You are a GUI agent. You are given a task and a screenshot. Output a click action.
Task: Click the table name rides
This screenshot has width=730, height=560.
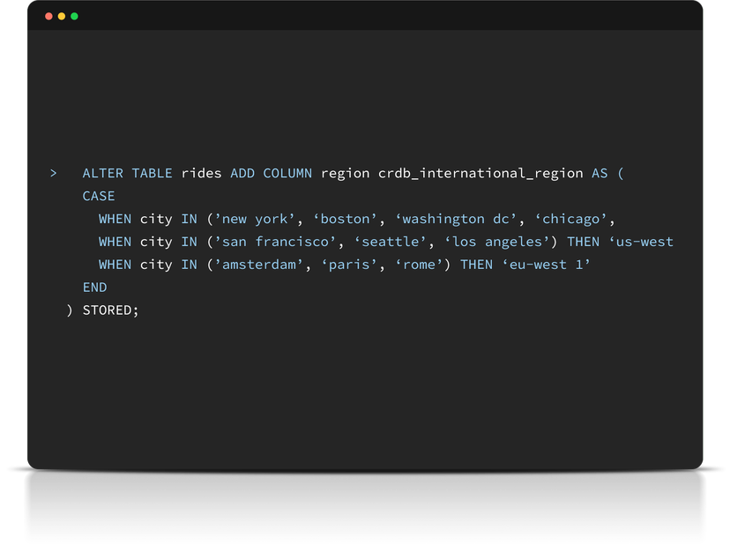click(201, 173)
